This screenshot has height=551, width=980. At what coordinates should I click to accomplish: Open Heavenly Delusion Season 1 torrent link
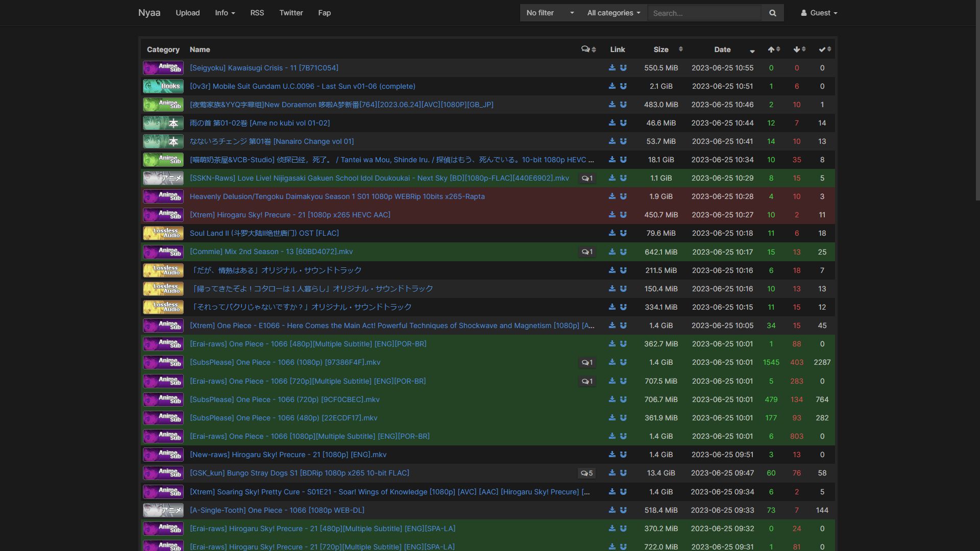click(x=337, y=197)
